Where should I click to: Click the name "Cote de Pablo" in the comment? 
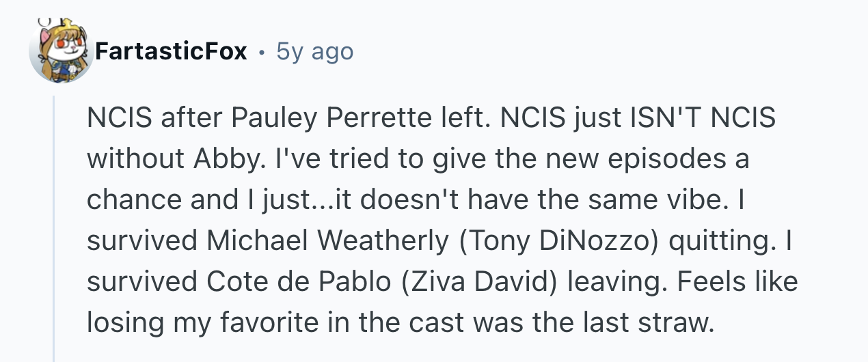pyautogui.click(x=291, y=282)
